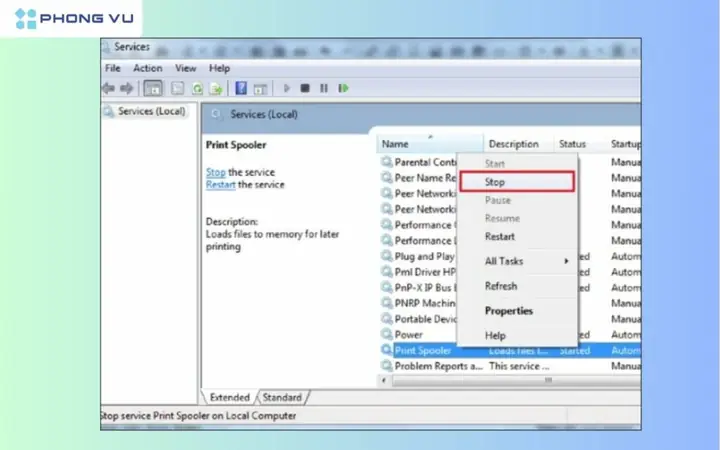The image size is (720, 450).
Task: Select the Problem Reports service row
Action: pos(510,366)
